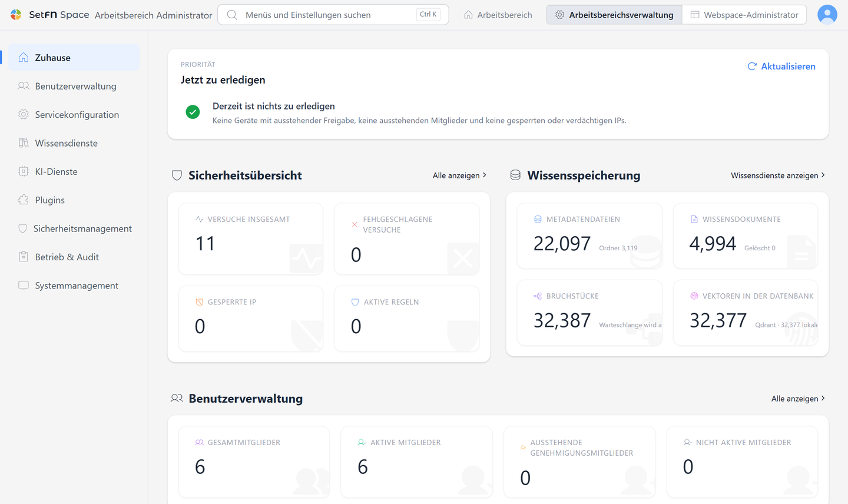Screen dimensions: 848x504
Task: Open the Nicht aktive Mitglieder card
Action: (742, 462)
